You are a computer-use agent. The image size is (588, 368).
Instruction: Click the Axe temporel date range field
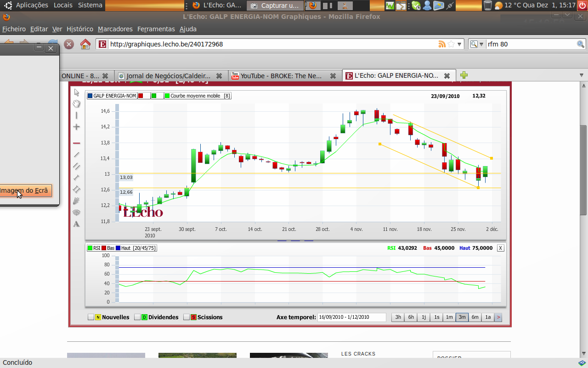tap(352, 317)
